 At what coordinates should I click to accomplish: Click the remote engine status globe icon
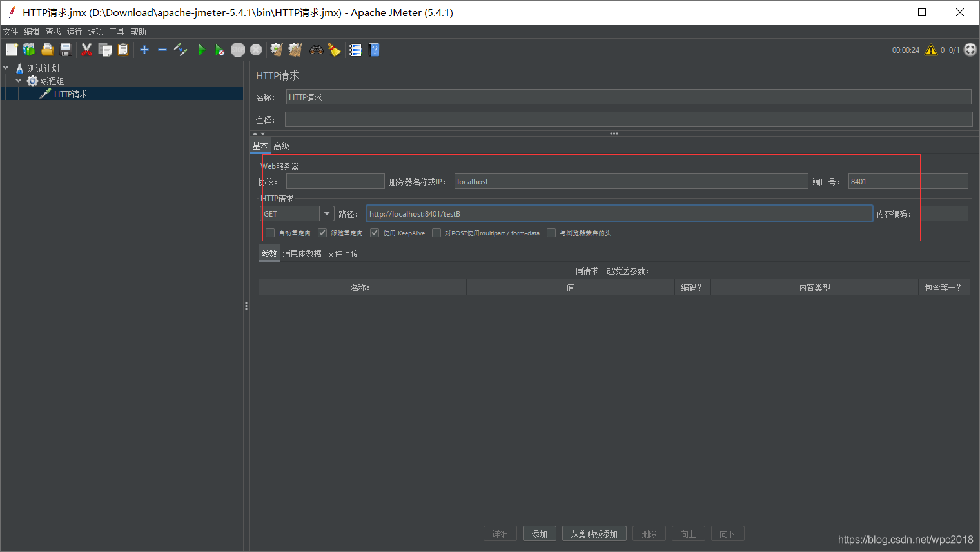click(x=970, y=50)
